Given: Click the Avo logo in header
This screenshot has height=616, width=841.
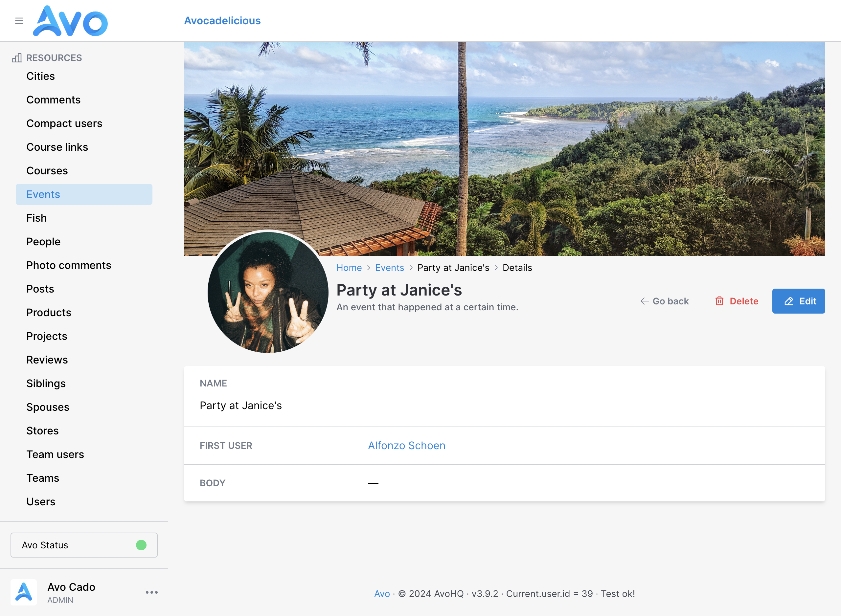Looking at the screenshot, I should pyautogui.click(x=71, y=21).
